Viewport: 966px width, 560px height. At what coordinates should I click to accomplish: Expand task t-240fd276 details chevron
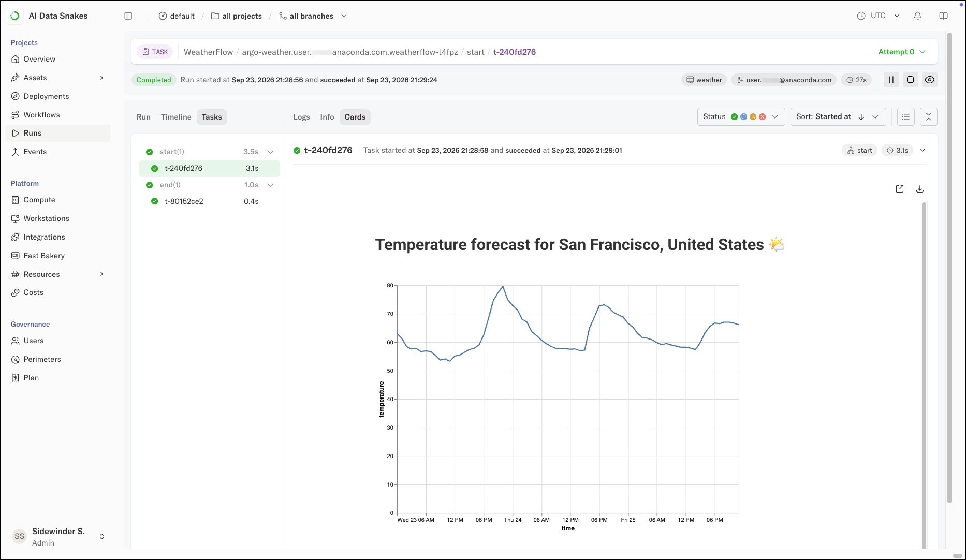(922, 151)
